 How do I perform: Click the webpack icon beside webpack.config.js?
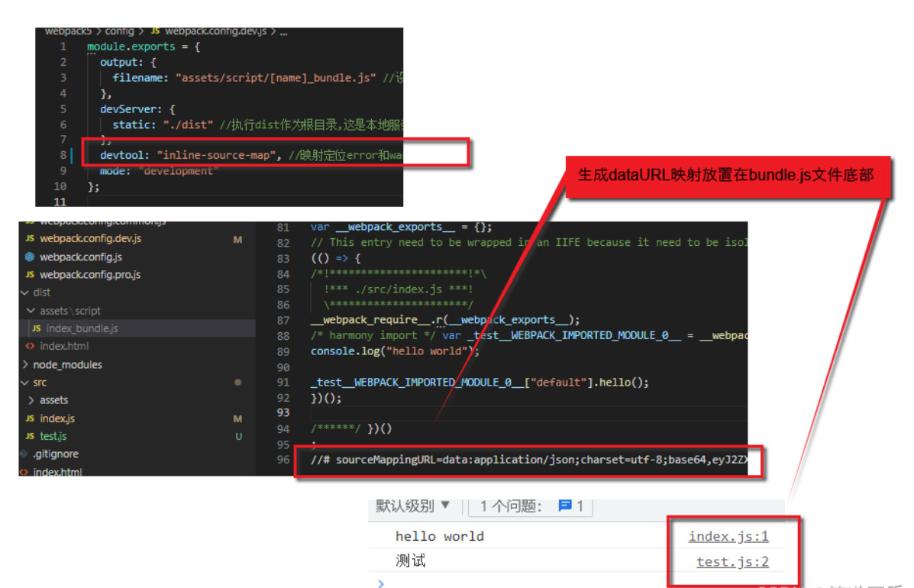[x=30, y=257]
